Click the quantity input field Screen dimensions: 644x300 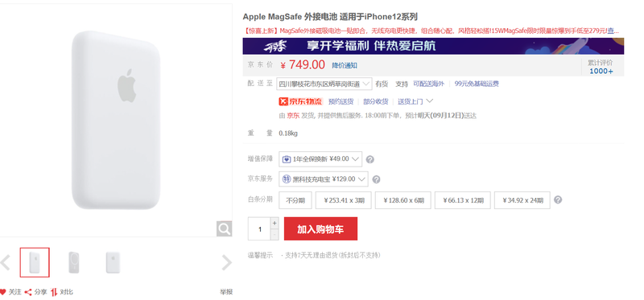[x=259, y=229]
